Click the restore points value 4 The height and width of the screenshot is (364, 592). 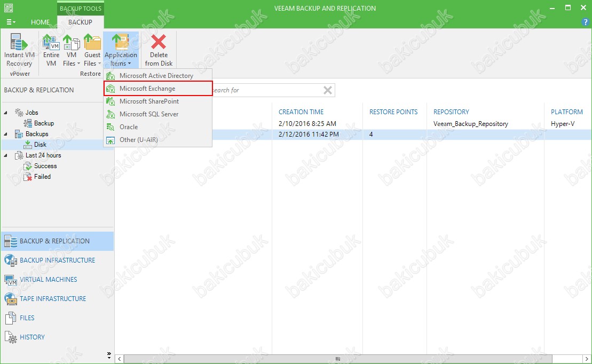(371, 134)
